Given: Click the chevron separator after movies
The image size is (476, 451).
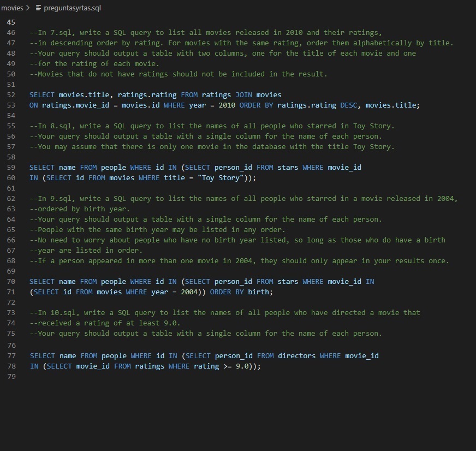Looking at the screenshot, I should pyautogui.click(x=28, y=8).
